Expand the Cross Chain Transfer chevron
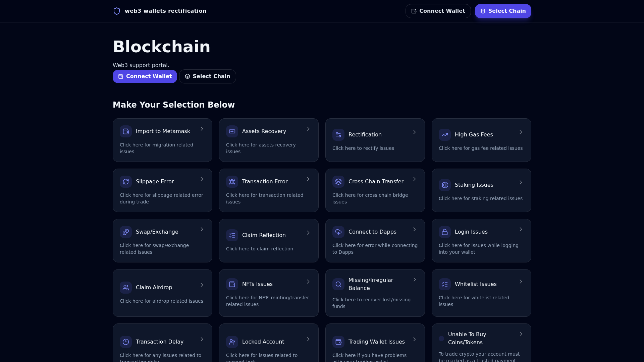This screenshot has width=644, height=362. coord(415,179)
